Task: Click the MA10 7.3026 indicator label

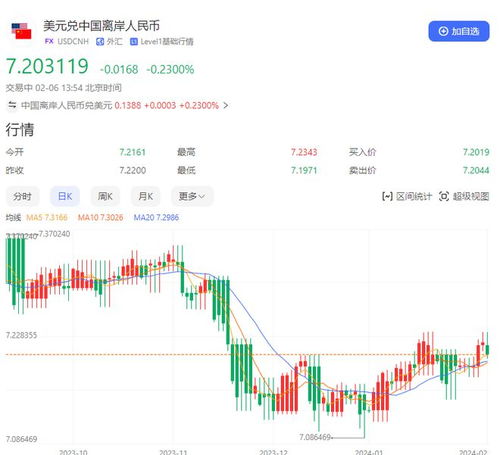Action: tap(100, 218)
